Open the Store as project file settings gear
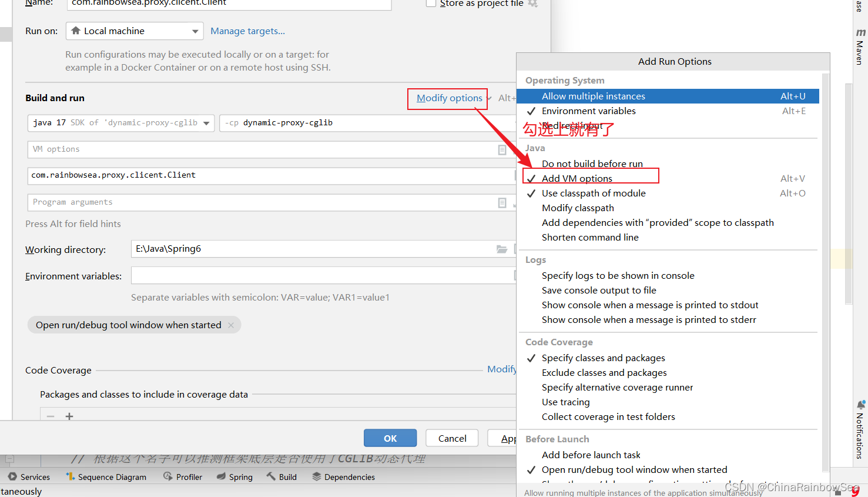The width and height of the screenshot is (868, 497). (533, 3)
